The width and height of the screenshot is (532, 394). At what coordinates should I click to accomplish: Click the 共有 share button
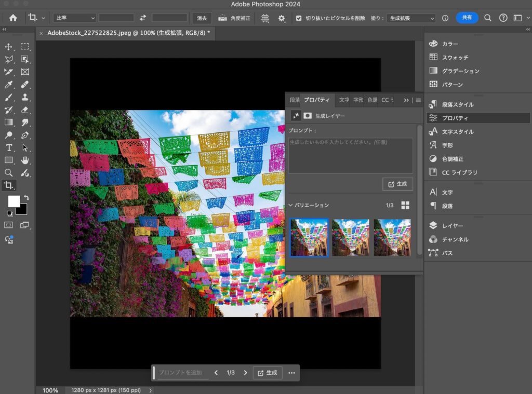(x=467, y=18)
